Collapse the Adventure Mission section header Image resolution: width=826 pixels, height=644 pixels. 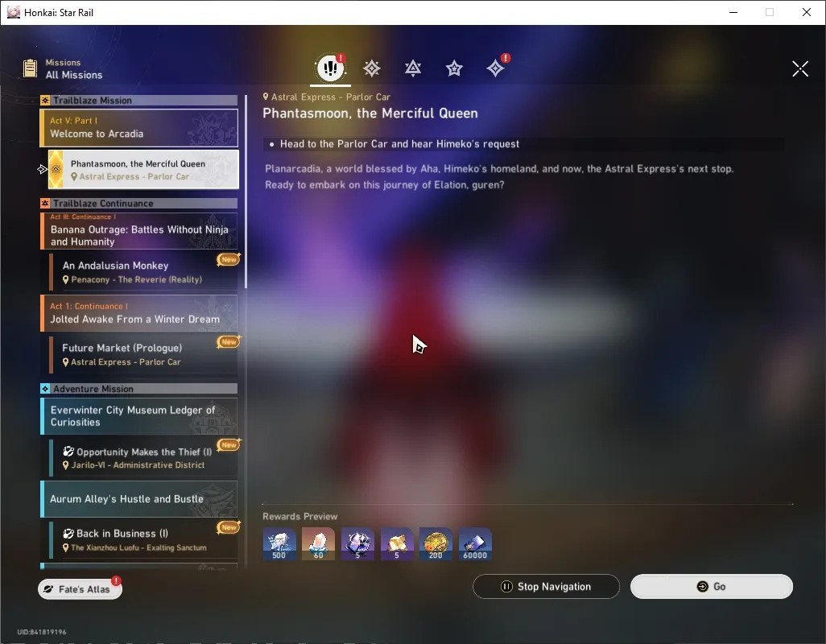[x=139, y=389]
